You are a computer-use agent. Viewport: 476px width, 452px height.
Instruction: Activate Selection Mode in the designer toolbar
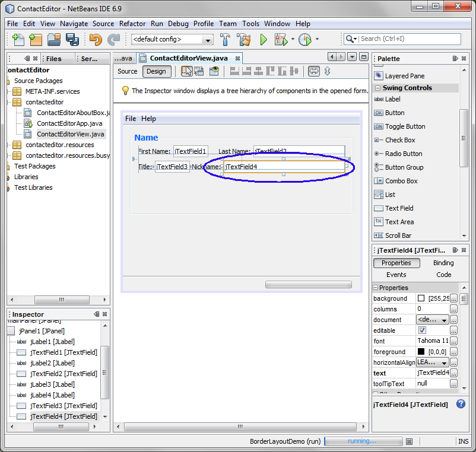click(187, 71)
